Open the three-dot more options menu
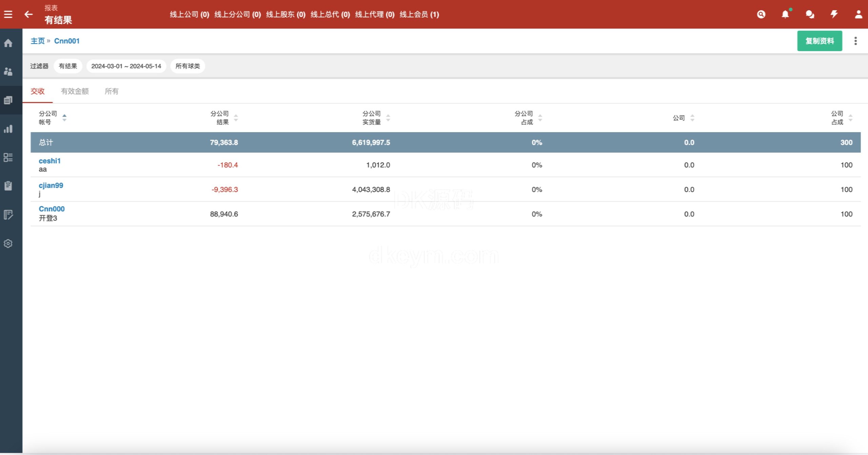This screenshot has width=868, height=455. (x=855, y=41)
